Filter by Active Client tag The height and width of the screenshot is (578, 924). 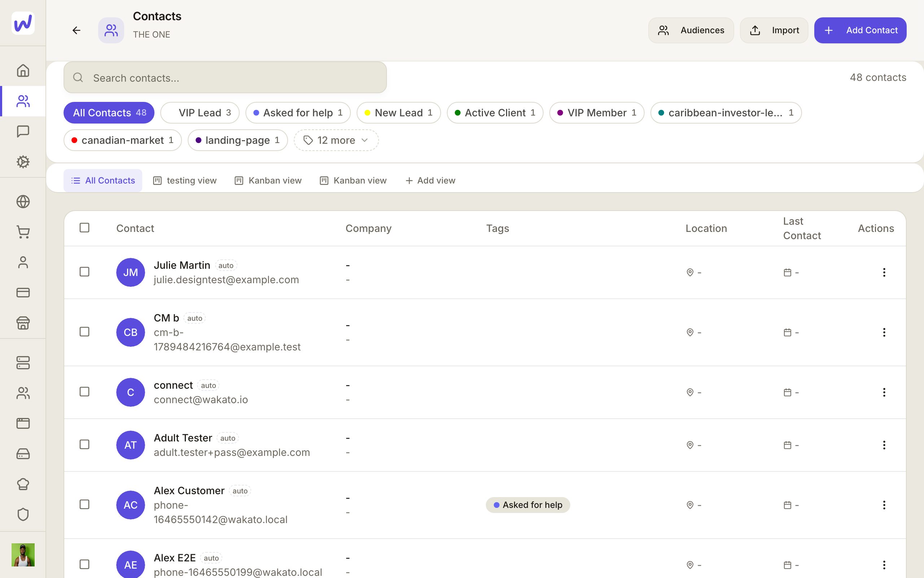(x=495, y=113)
